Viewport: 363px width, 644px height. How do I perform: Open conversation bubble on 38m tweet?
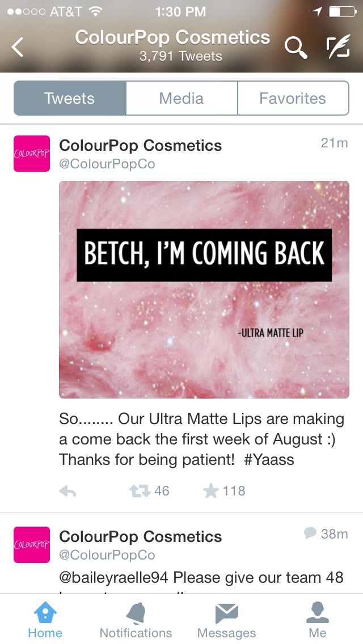tap(310, 533)
